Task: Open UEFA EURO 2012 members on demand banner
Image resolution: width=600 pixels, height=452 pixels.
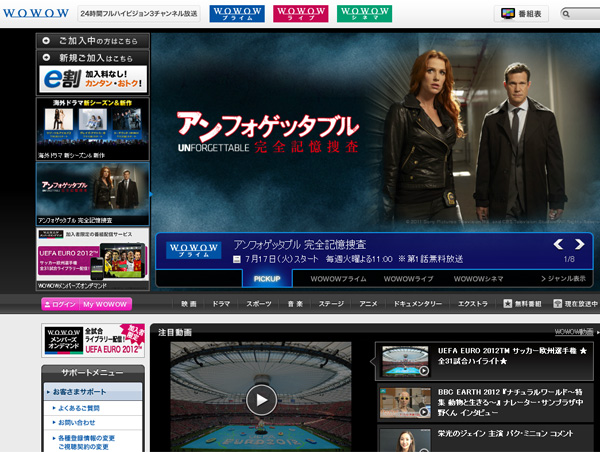Action: (x=93, y=259)
